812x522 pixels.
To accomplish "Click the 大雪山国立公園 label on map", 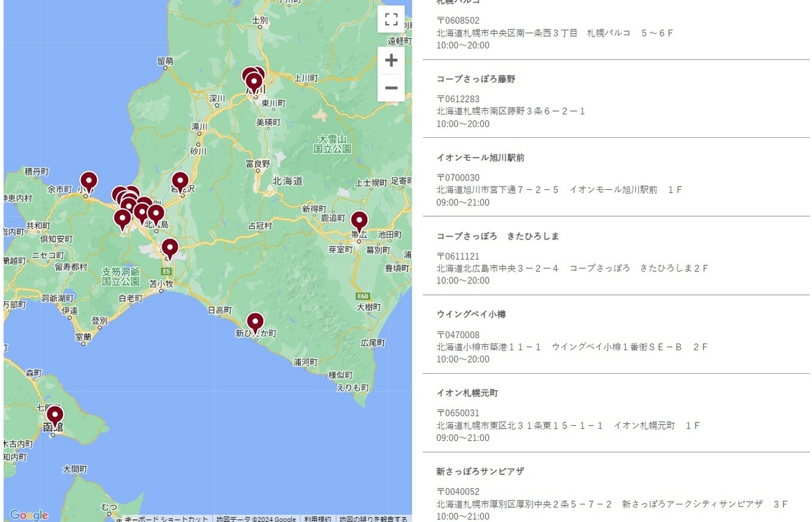I will (x=333, y=143).
